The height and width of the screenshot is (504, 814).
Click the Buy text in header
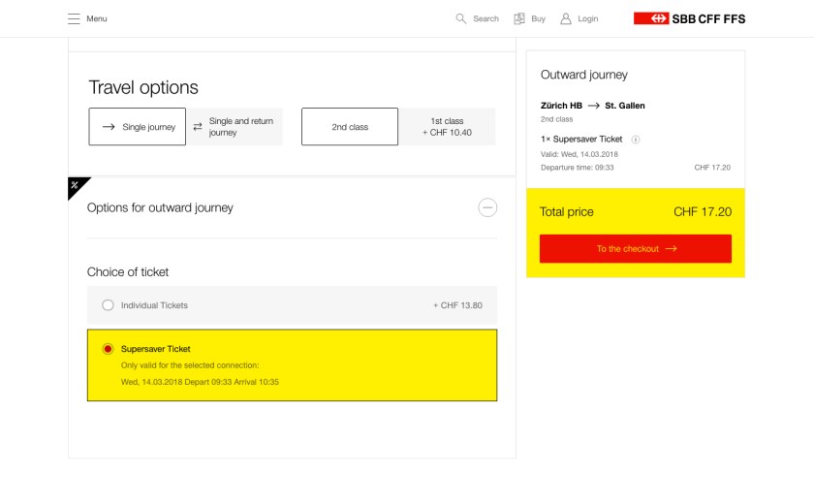[x=539, y=18]
